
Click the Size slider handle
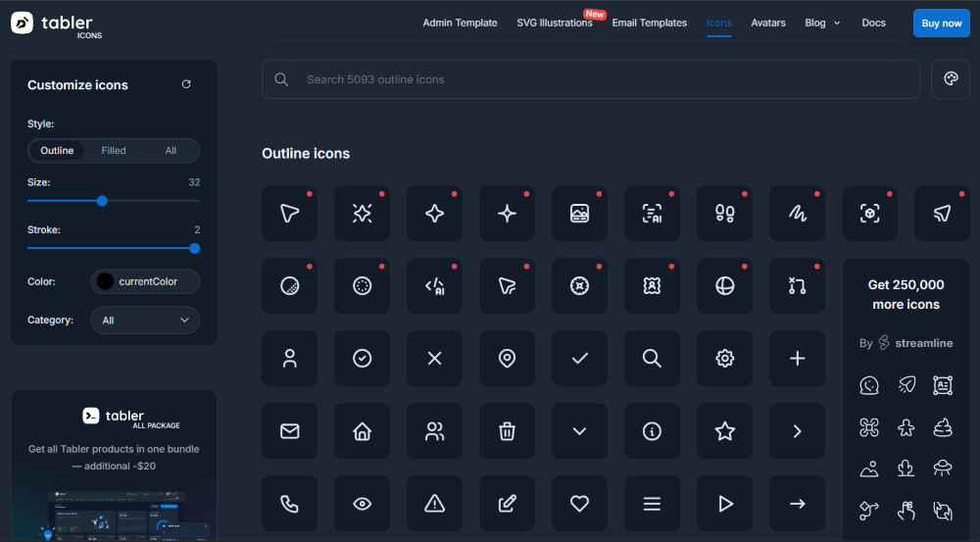[x=103, y=201]
